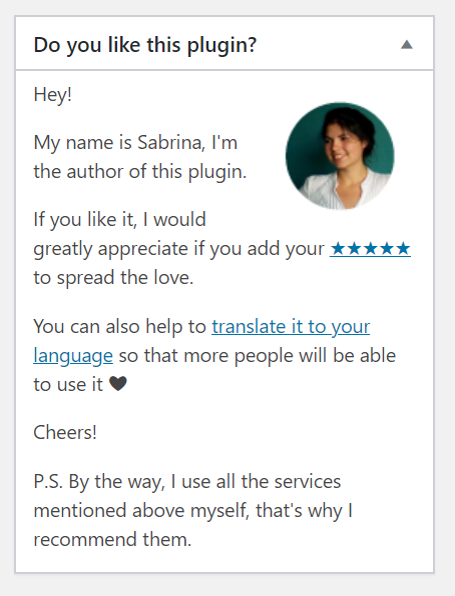Click the 'Hey!' greeting text
The height and width of the screenshot is (596, 455).
[52, 94]
